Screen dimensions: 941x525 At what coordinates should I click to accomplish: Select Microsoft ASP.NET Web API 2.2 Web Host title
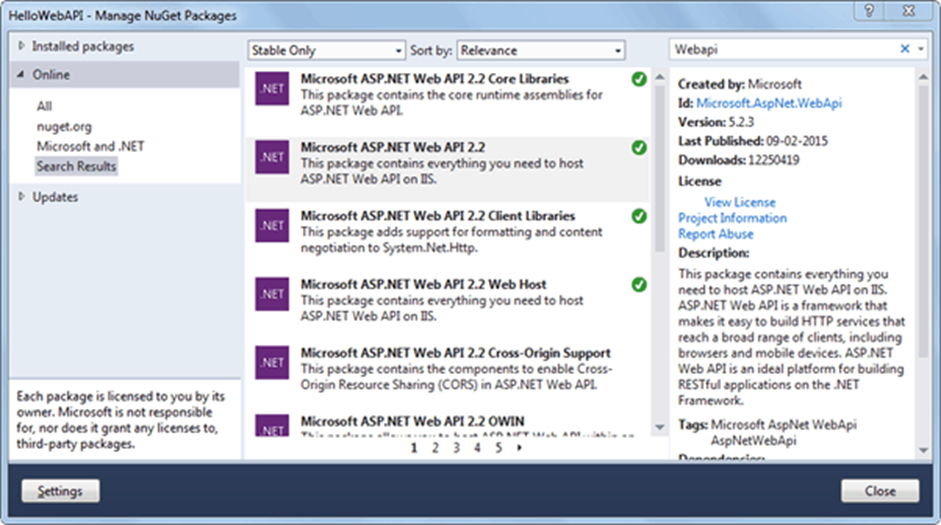(x=423, y=284)
